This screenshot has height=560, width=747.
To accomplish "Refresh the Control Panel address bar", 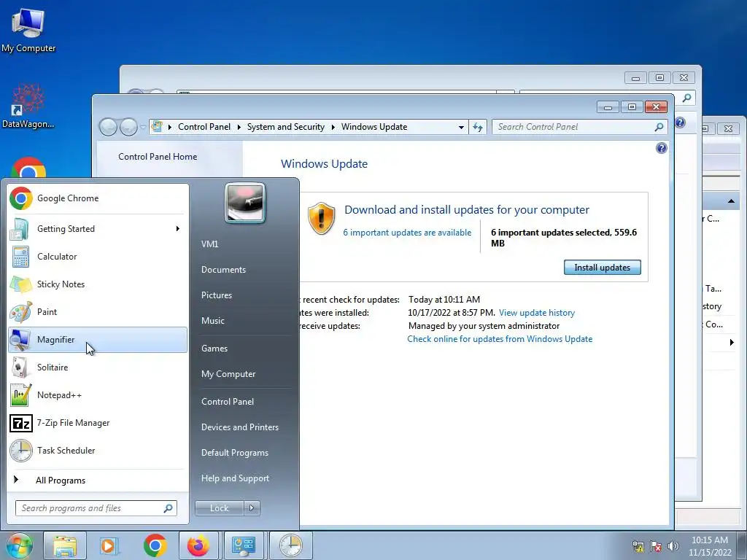I will (478, 127).
